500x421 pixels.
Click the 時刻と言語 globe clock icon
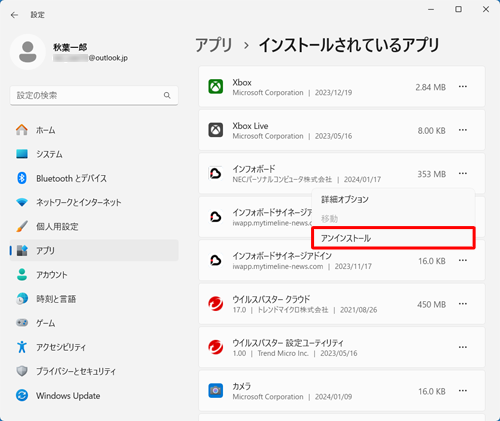point(22,298)
